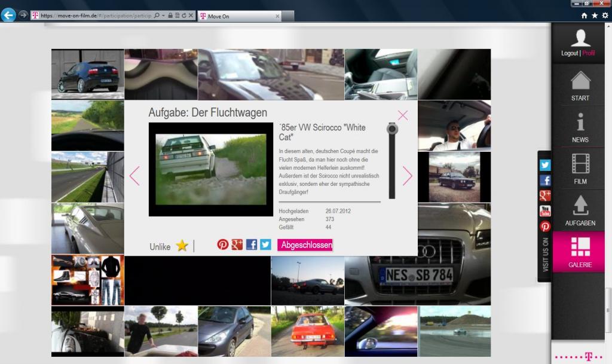Share video on Pinterest in popup
Viewport: 612px width, 364px height.
223,244
